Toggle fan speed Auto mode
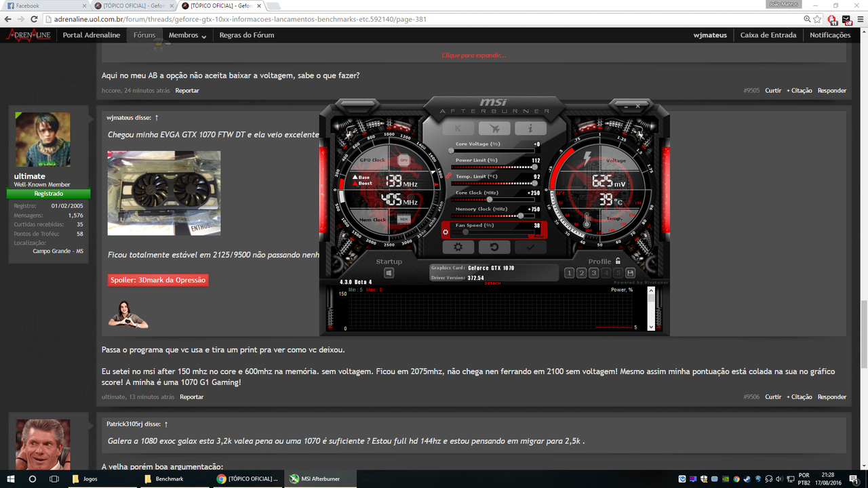 [x=538, y=235]
